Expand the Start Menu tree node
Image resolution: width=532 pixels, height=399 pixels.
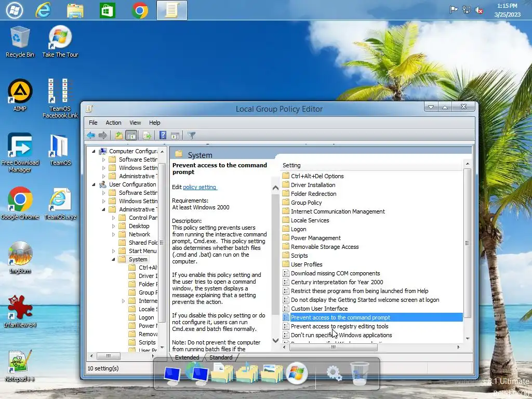click(x=113, y=251)
